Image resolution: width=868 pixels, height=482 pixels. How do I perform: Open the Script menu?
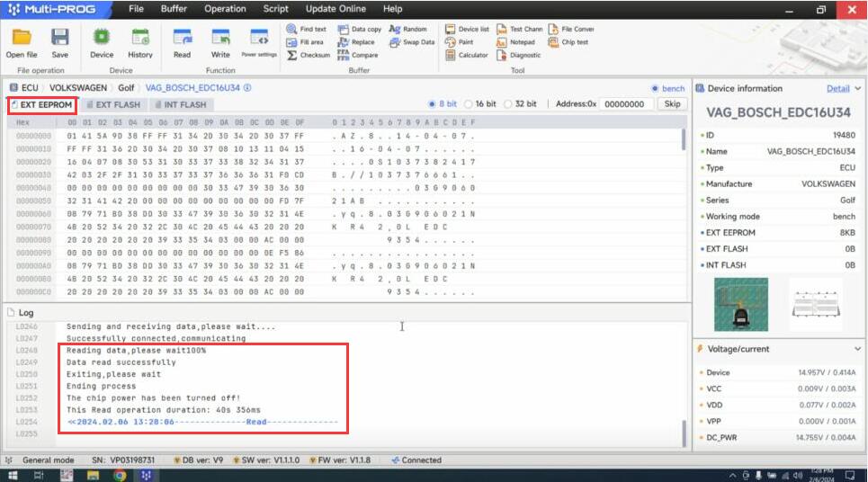[x=275, y=9]
